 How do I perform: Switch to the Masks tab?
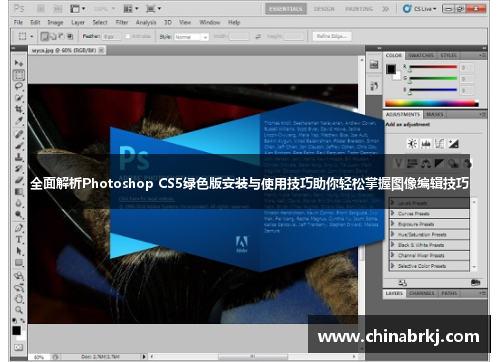(x=435, y=114)
